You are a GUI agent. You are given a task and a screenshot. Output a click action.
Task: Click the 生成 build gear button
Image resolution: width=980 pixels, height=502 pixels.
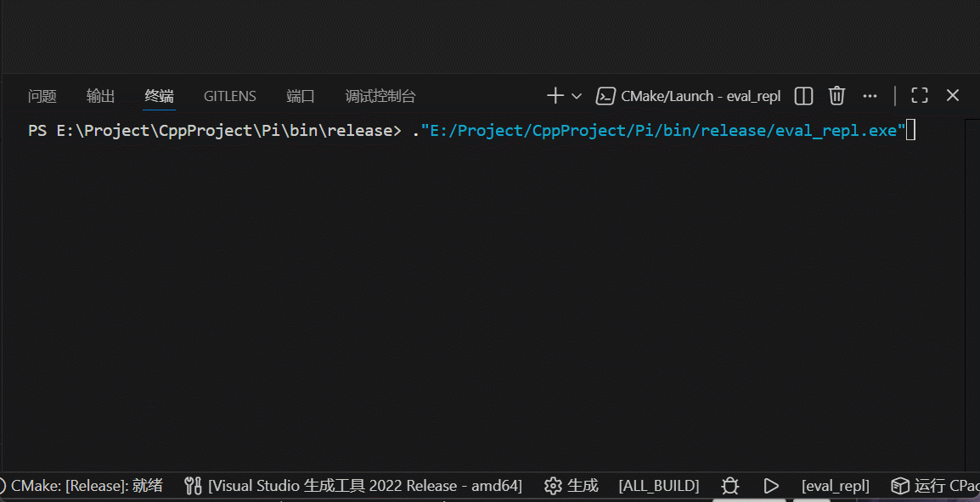coord(572,486)
